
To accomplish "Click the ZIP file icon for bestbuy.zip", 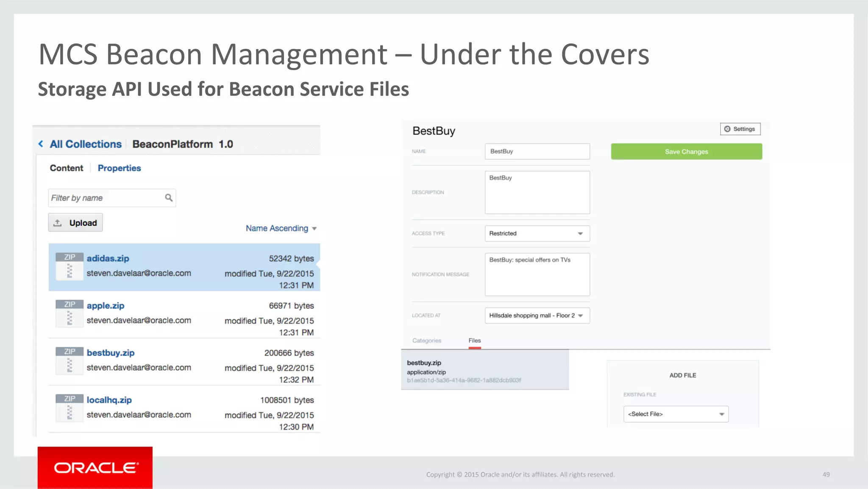I will pyautogui.click(x=70, y=360).
